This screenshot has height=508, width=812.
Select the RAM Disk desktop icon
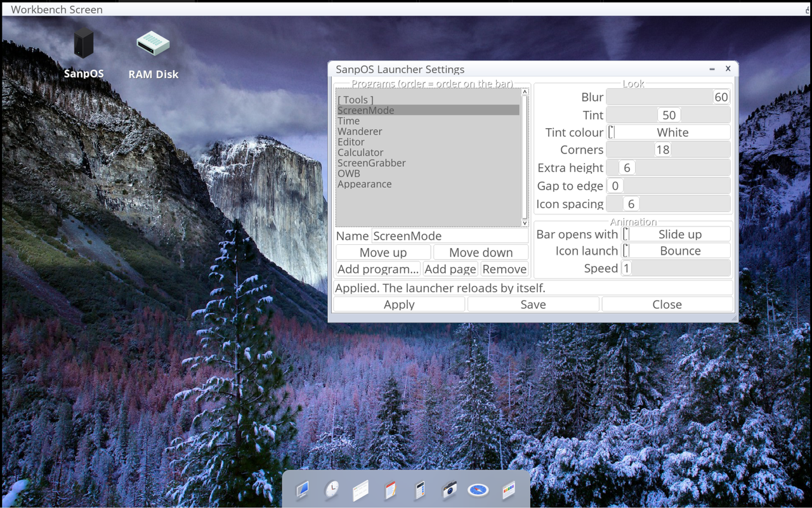pos(154,55)
